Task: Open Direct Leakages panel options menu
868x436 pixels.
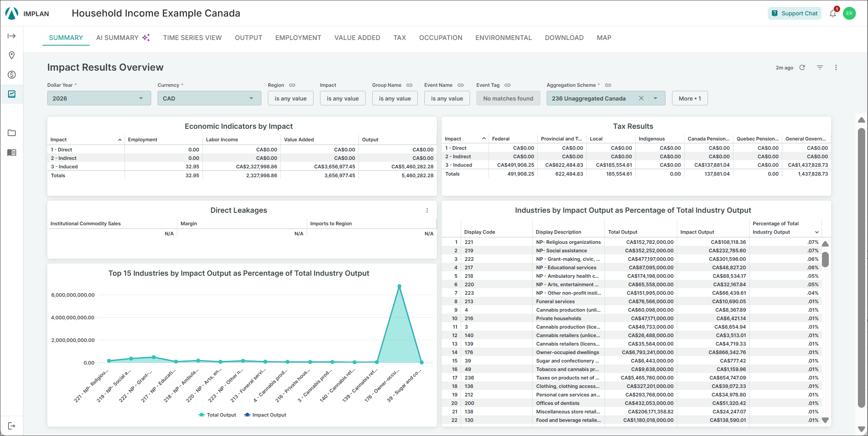Action: (x=427, y=210)
